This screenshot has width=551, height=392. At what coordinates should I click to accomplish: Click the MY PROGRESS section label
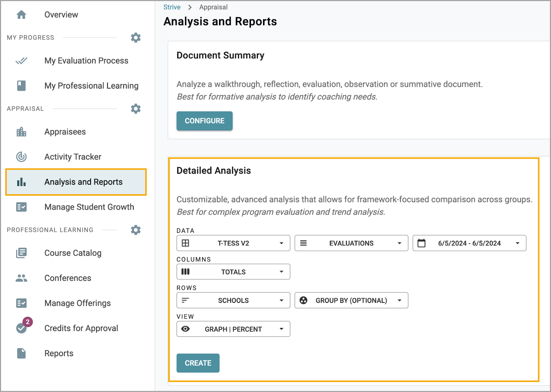(x=31, y=38)
